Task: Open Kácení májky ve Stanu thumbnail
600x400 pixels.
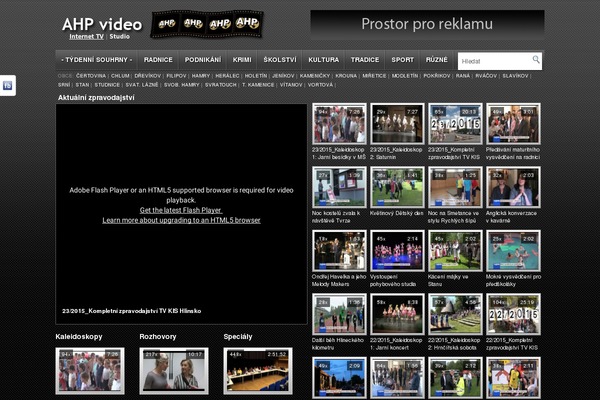Action: point(455,251)
